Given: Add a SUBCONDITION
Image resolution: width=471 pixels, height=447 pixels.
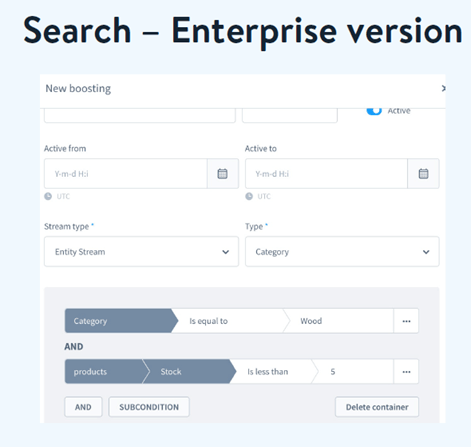Looking at the screenshot, I should tap(149, 407).
